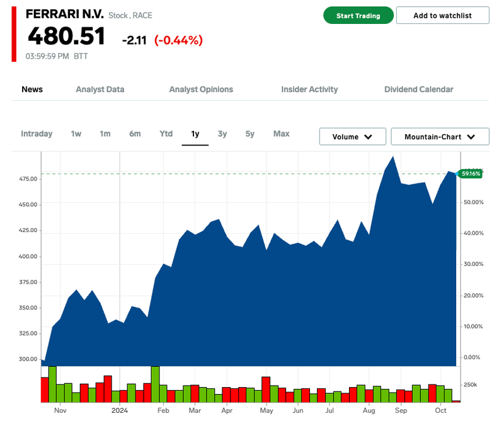Click the tall red volume bar at May
504x428 pixels.
pos(266,390)
